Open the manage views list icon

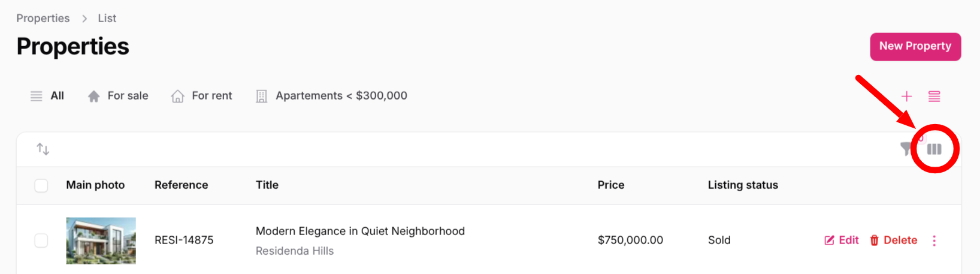934,96
